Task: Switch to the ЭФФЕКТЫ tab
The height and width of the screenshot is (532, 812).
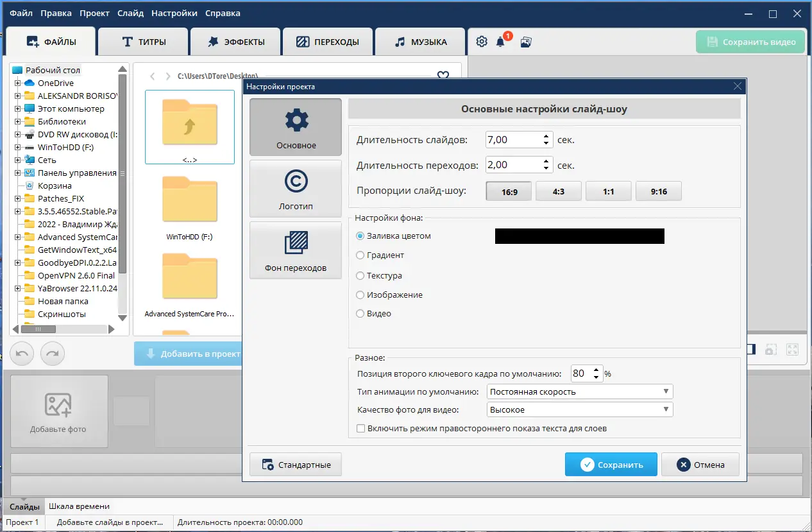Action: click(235, 42)
